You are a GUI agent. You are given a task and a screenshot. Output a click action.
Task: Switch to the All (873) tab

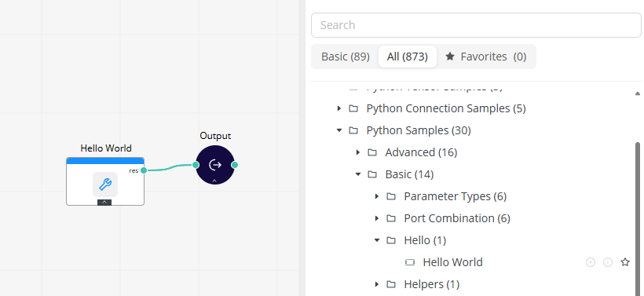click(408, 57)
